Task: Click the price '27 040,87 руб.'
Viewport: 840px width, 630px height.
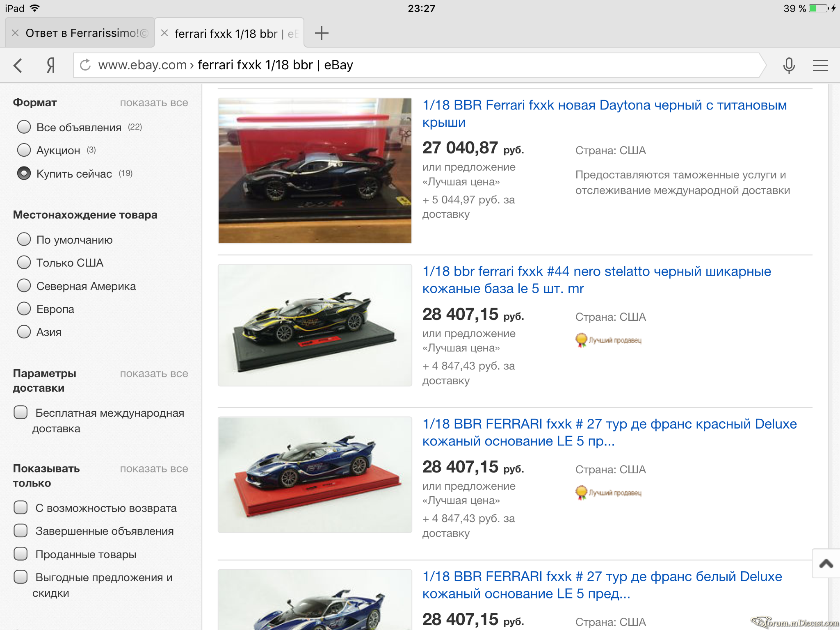Action: (473, 148)
